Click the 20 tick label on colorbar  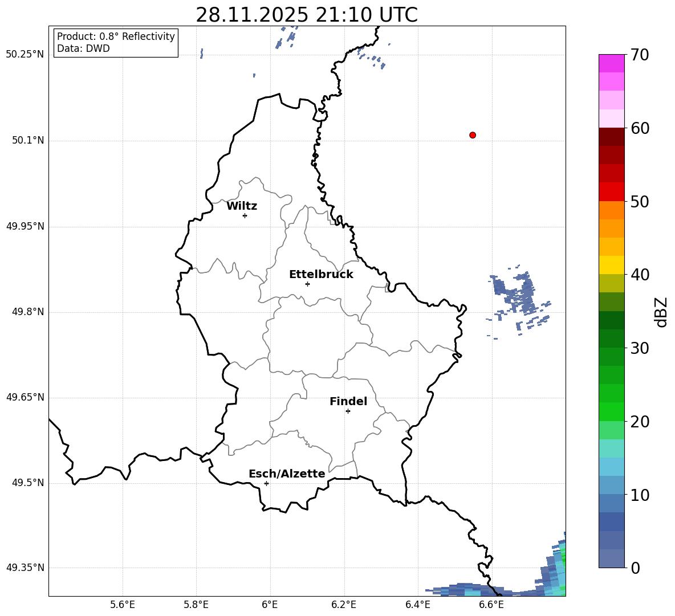coord(640,422)
